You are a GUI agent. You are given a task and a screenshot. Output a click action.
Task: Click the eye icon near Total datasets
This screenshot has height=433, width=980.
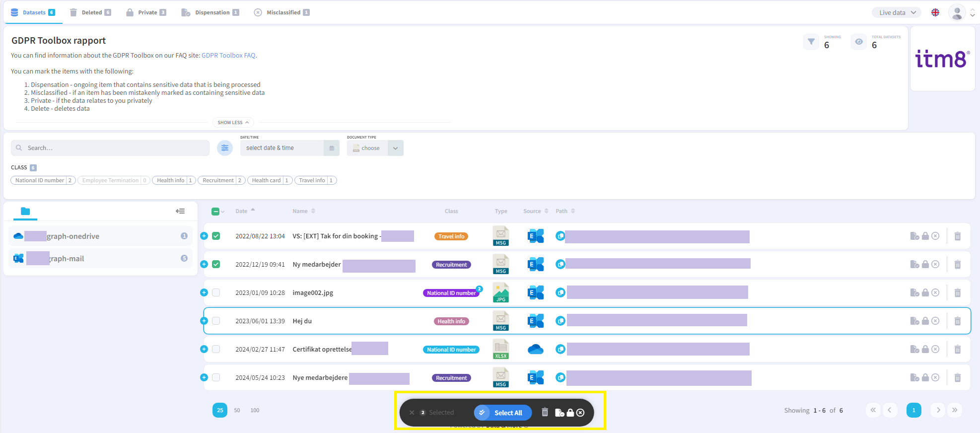point(859,42)
